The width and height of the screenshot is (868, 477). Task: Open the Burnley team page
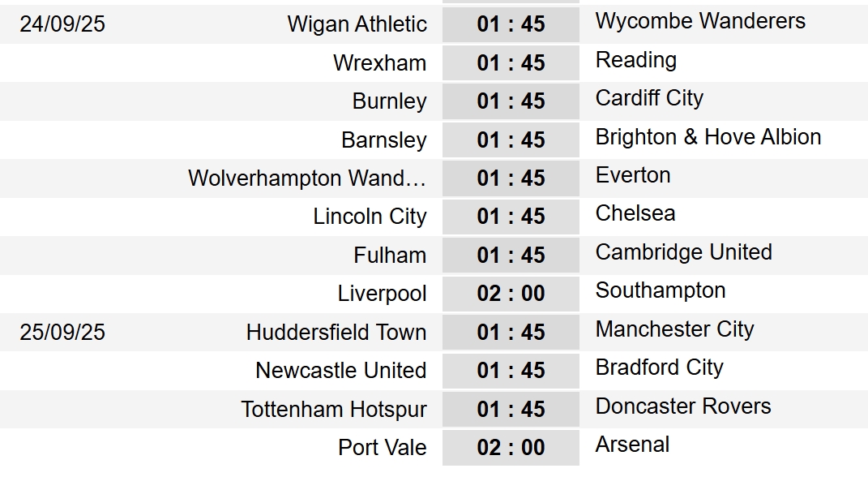[x=390, y=101]
